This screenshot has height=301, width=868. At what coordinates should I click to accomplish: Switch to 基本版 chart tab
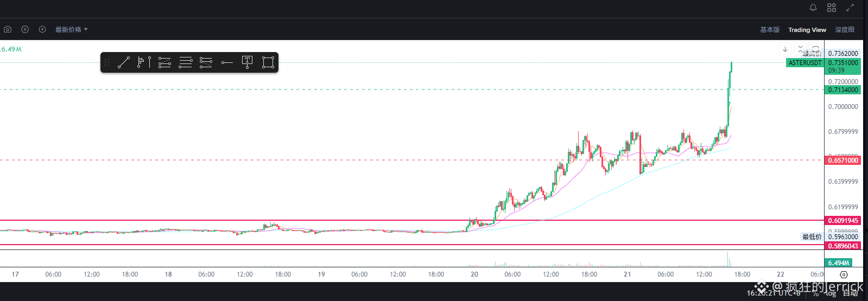pyautogui.click(x=770, y=30)
